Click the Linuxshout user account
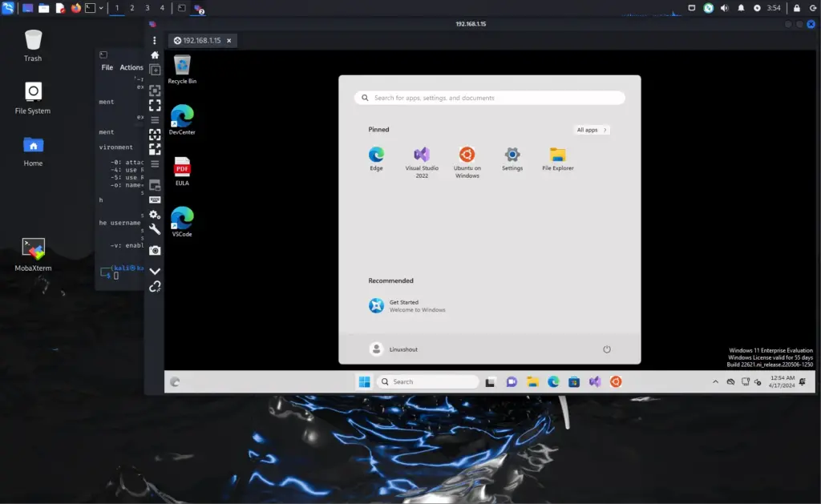821x504 pixels. point(394,349)
